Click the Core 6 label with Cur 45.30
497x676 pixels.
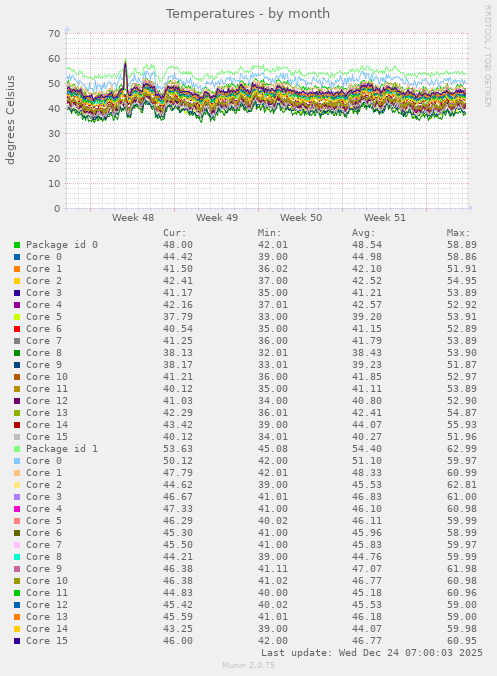(44, 533)
